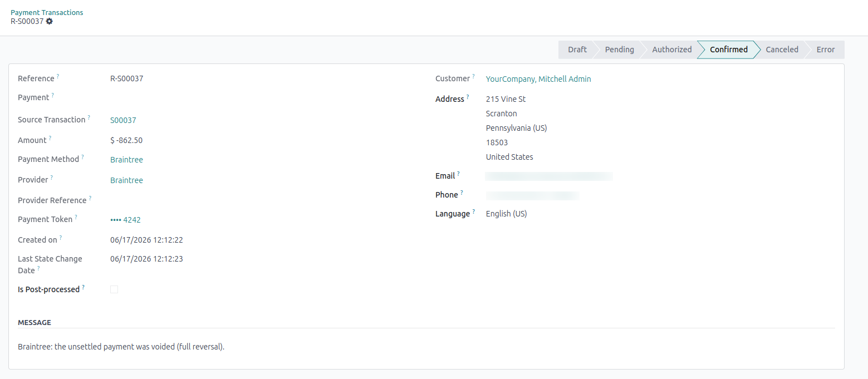
Task: Show help tooltip next to the Payment label
Action: point(53,95)
